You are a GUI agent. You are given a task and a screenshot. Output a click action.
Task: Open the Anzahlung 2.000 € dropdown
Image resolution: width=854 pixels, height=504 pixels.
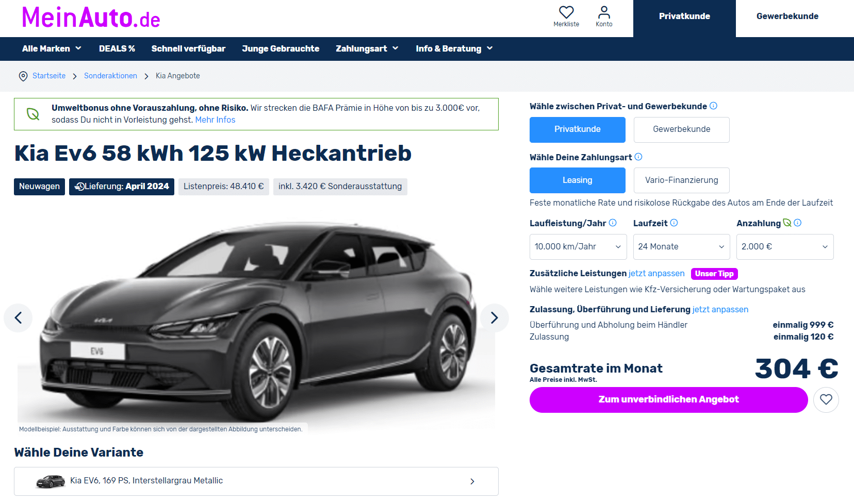(x=785, y=247)
